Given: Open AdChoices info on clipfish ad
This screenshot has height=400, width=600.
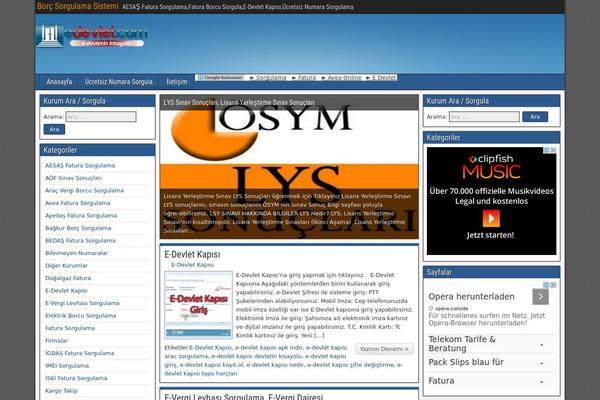Looking at the screenshot, I should pos(547,150).
